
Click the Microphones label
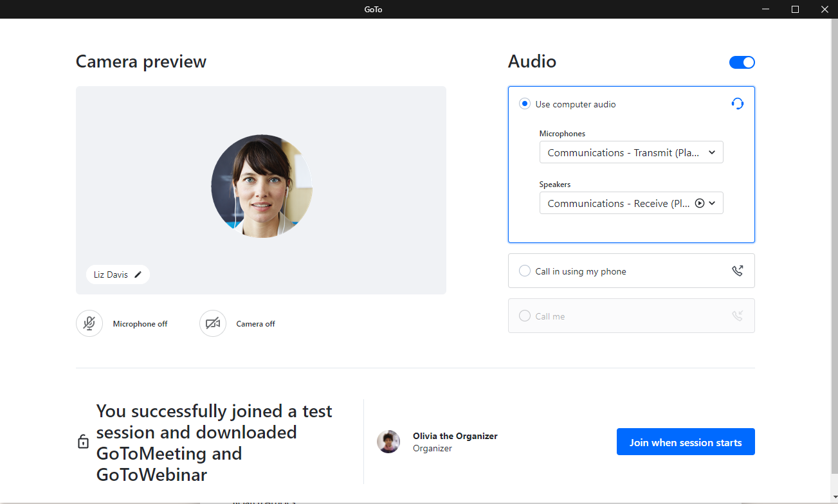click(562, 134)
